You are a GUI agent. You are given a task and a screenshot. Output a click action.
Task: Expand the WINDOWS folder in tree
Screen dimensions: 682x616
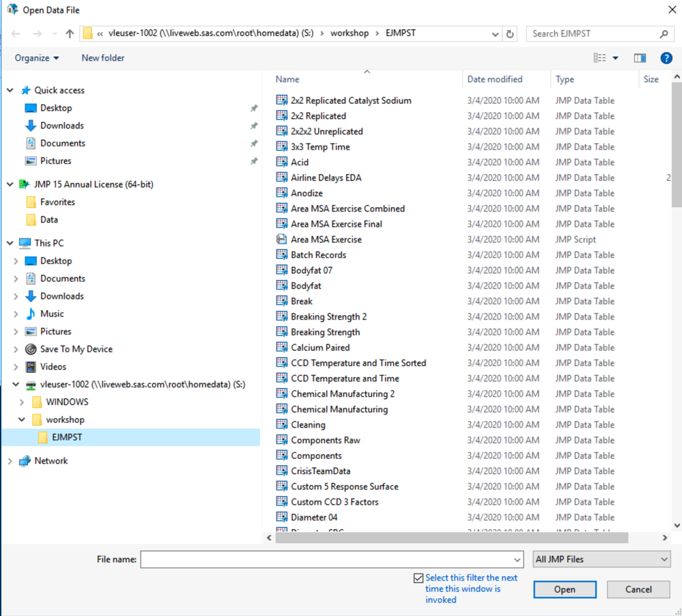click(22, 402)
